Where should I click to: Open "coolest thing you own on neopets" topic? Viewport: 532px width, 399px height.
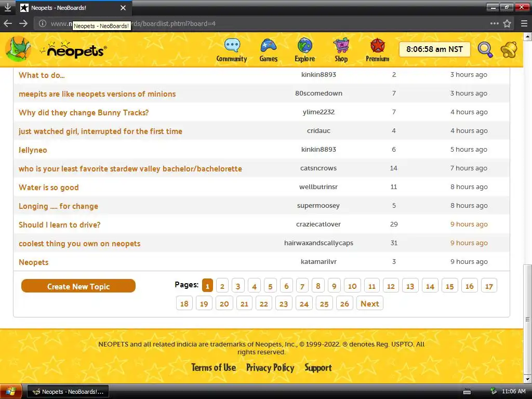pyautogui.click(x=79, y=243)
